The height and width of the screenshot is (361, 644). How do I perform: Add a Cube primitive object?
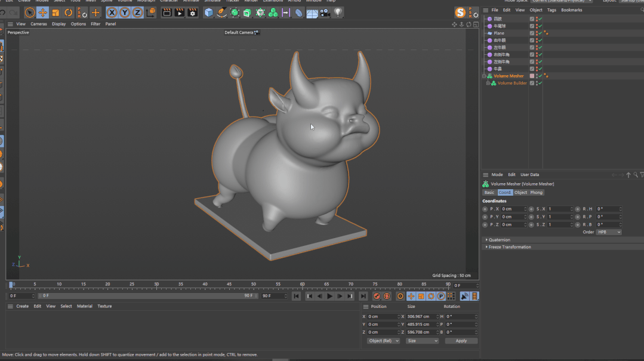point(209,13)
